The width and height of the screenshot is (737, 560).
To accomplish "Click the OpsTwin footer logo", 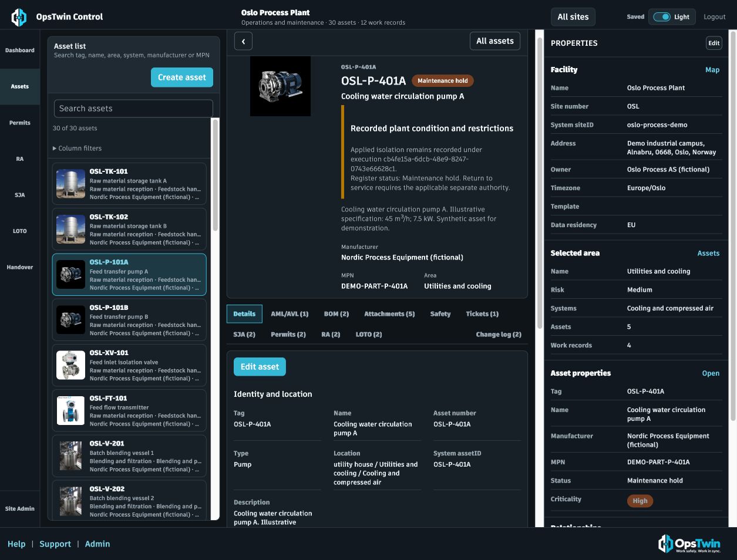I will 689,544.
